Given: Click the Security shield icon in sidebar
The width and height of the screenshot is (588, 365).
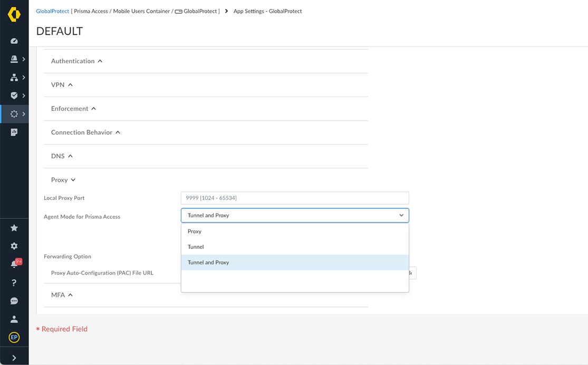Looking at the screenshot, I should coord(14,95).
